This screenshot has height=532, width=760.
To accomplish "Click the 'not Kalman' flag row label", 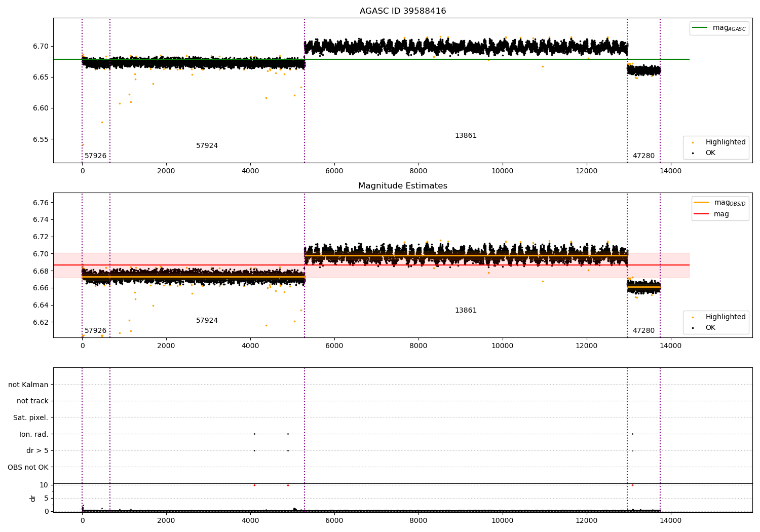I will click(28, 385).
